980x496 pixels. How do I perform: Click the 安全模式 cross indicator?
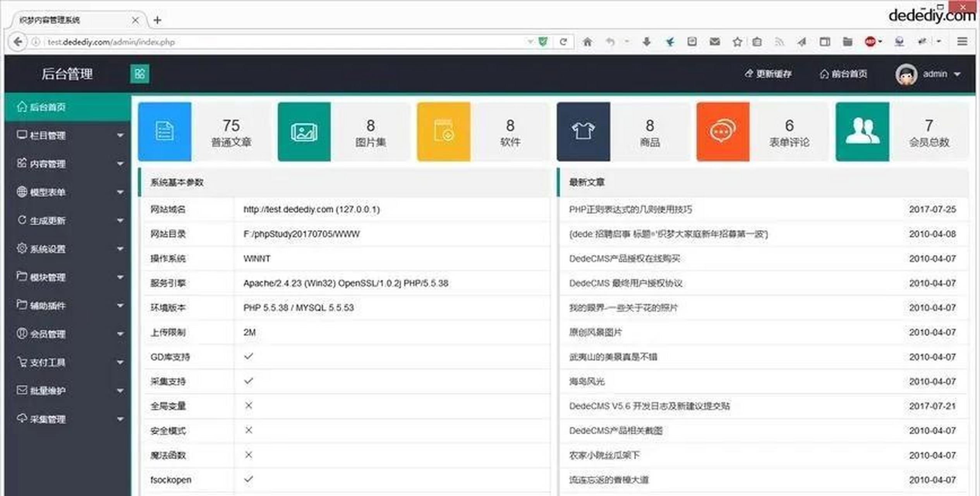(x=248, y=430)
